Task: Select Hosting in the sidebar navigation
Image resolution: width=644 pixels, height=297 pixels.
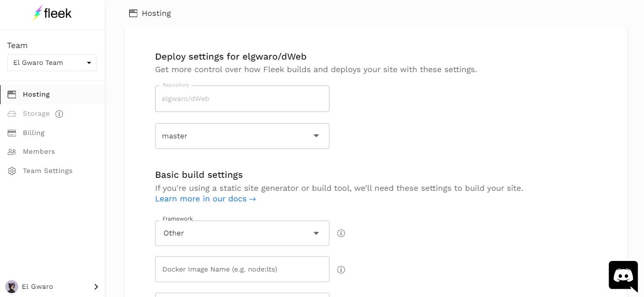Action: [x=36, y=94]
